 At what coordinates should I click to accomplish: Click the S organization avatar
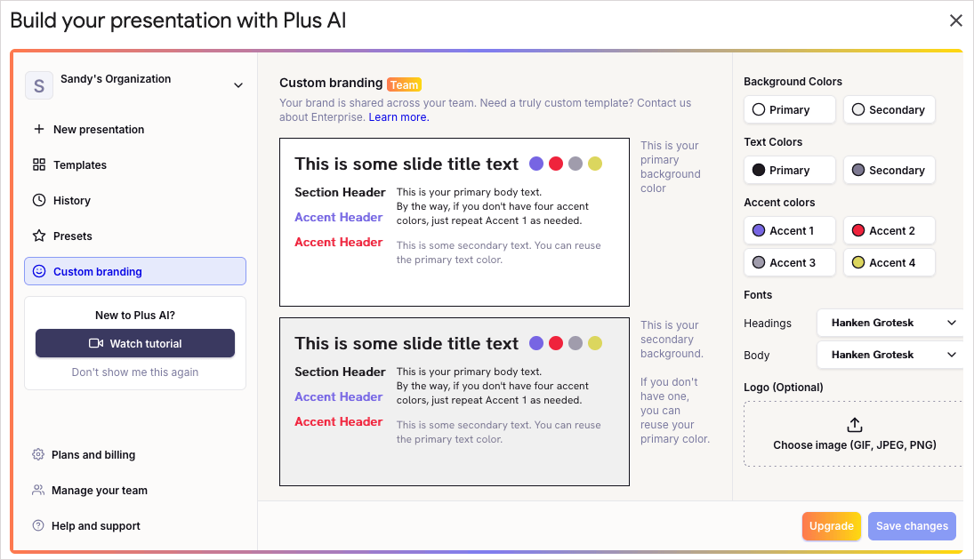[38, 85]
